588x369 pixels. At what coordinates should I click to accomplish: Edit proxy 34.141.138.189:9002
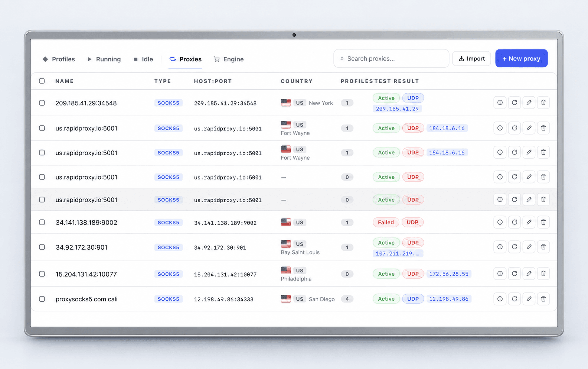click(x=529, y=222)
